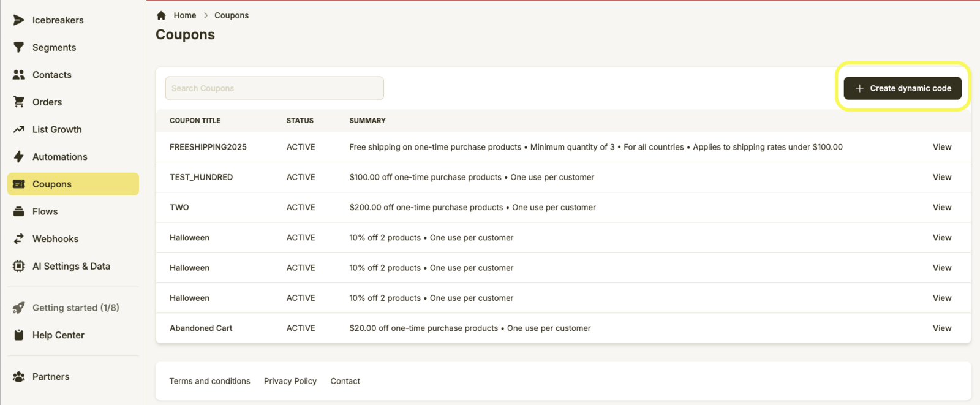Click the Automations lightning bolt icon
Viewport: 980px width, 405px height.
point(19,157)
